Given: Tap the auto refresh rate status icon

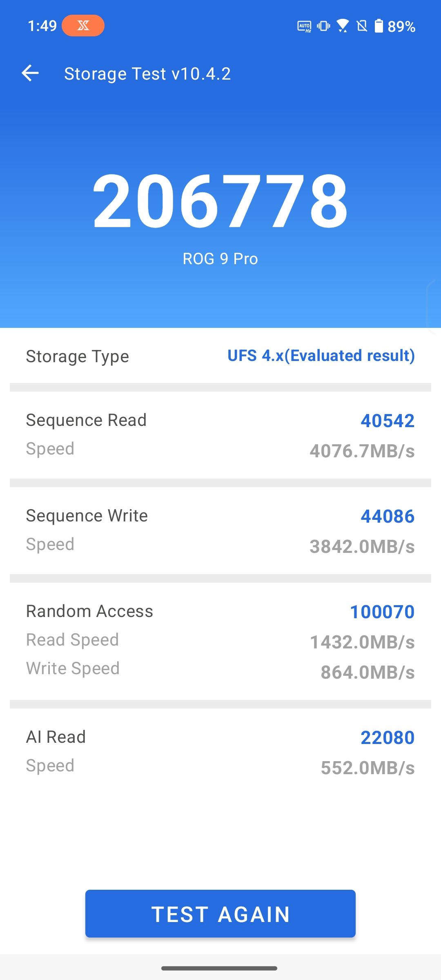Looking at the screenshot, I should click(304, 27).
